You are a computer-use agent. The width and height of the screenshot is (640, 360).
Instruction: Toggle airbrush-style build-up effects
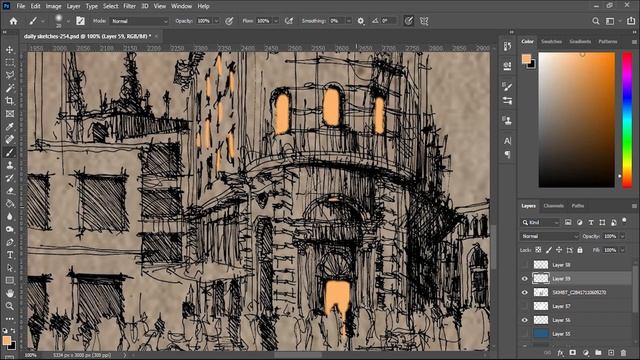[x=289, y=21]
